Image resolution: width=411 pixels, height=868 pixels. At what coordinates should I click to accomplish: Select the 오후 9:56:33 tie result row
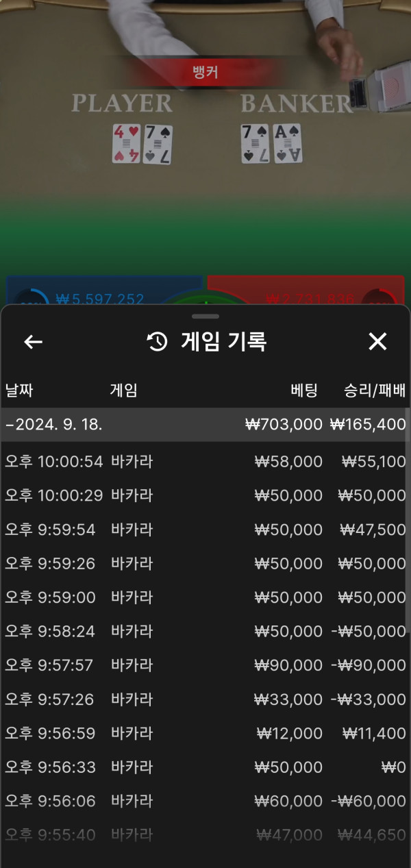pos(206,767)
